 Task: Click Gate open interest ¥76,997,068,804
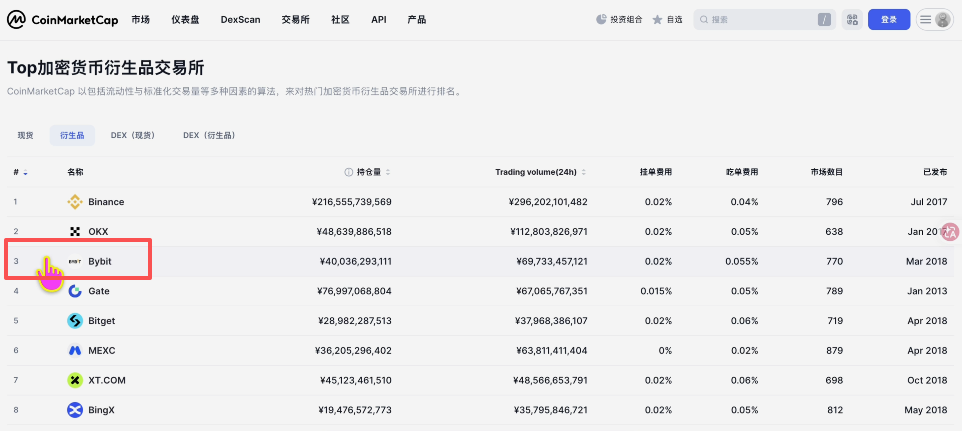355,291
